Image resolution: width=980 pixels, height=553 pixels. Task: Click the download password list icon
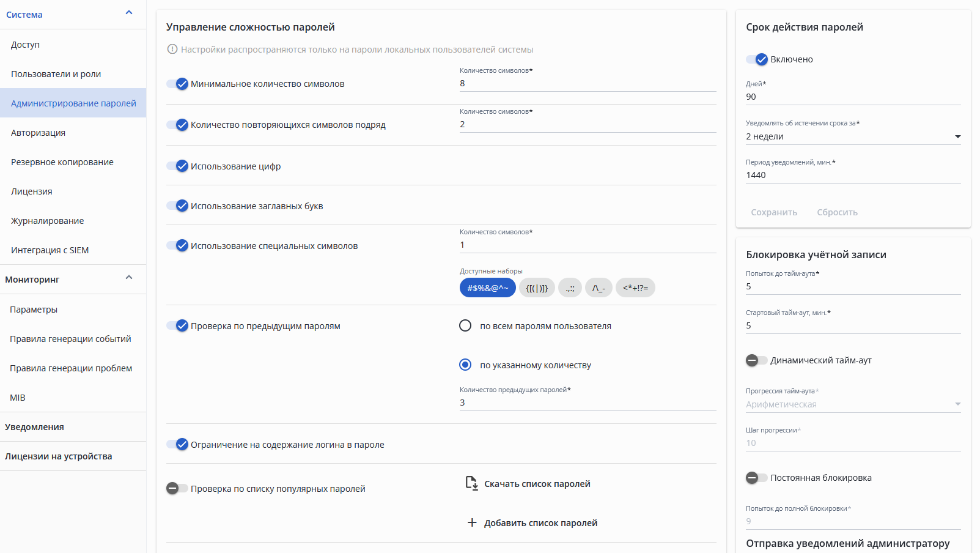tap(471, 483)
